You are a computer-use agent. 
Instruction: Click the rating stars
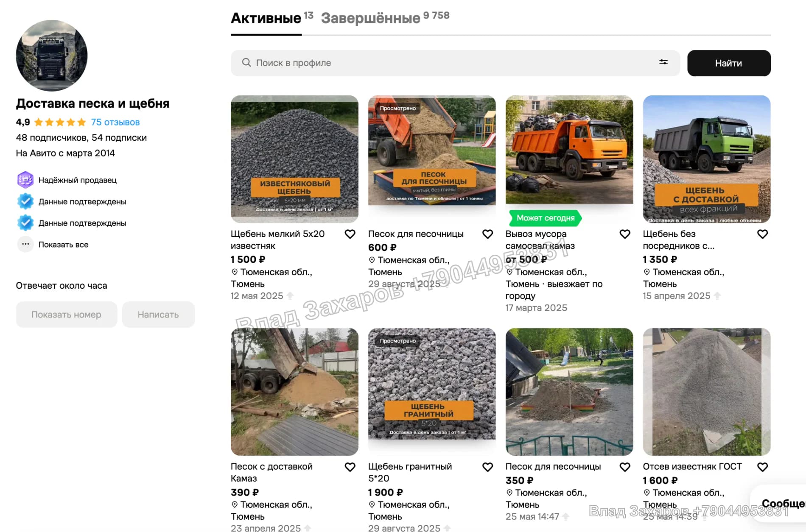(x=60, y=123)
